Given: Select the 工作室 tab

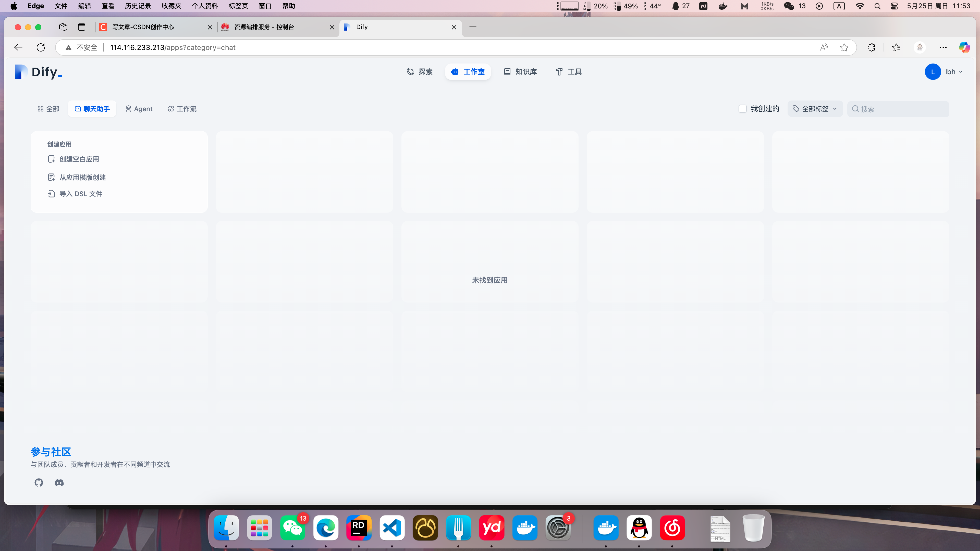Looking at the screenshot, I should tap(468, 71).
